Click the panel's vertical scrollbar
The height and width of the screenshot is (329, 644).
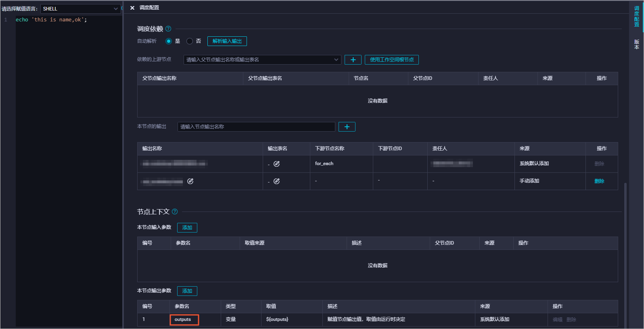coord(625,255)
